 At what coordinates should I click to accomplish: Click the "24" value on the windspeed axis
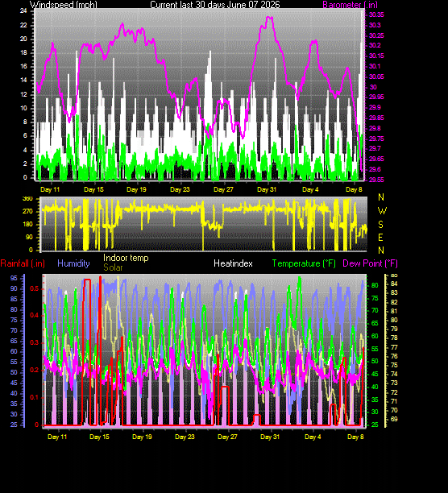[x=23, y=11]
